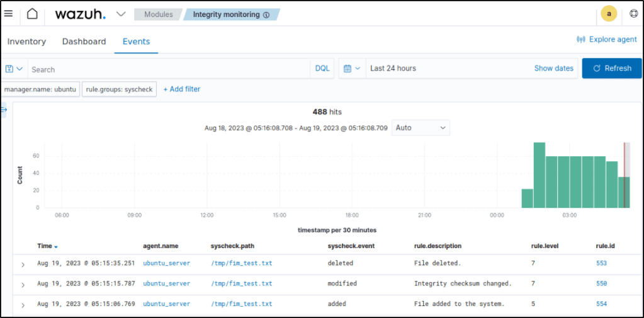The image size is (644, 318).
Task: Open the calendar quick date menu
Action: pyautogui.click(x=352, y=68)
